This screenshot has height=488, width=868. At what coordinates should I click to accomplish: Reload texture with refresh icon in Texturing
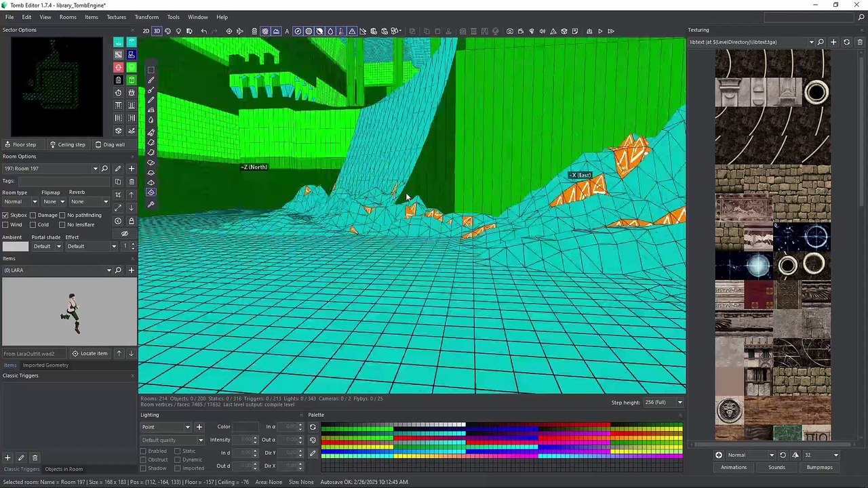click(846, 42)
